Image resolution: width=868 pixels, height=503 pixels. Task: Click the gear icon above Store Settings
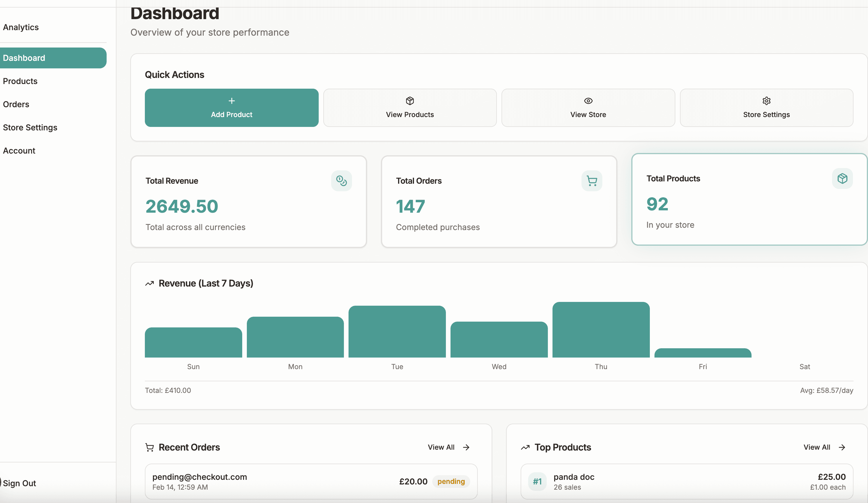766,101
